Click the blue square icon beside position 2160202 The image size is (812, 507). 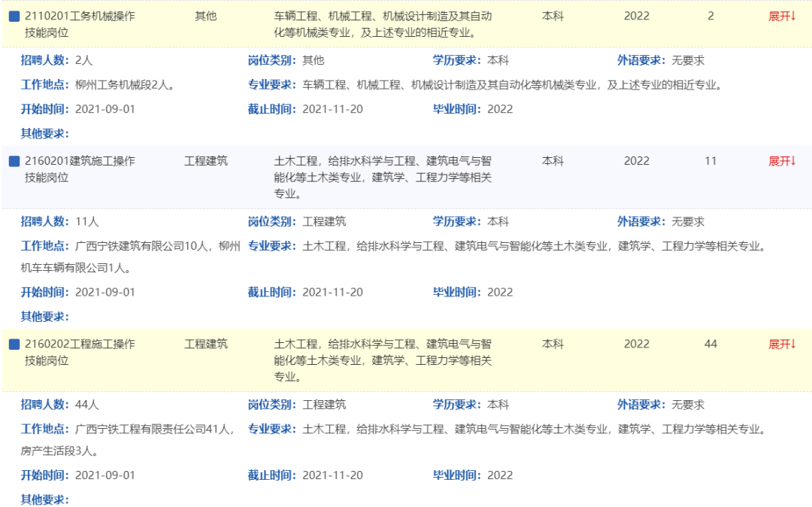pyautogui.click(x=14, y=345)
